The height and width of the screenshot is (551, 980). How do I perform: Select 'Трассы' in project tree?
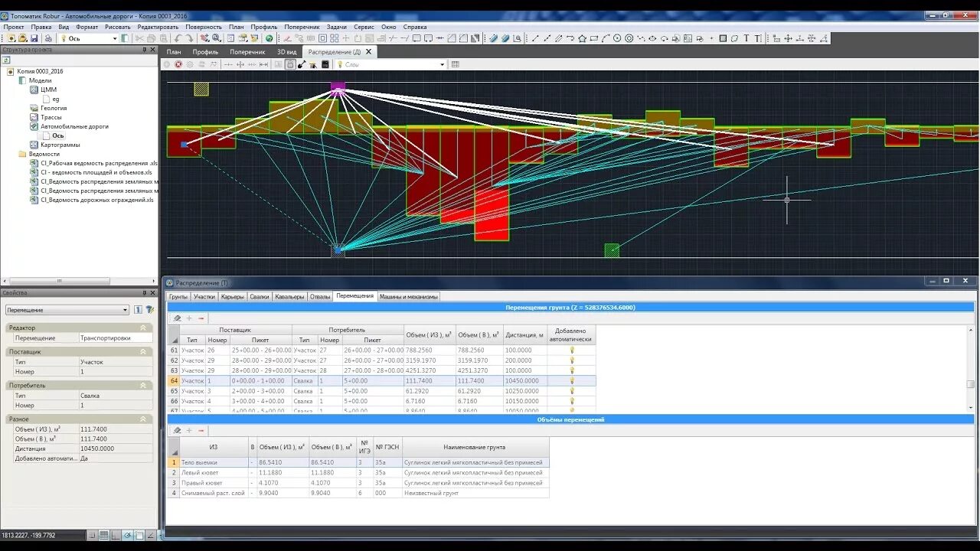tap(51, 117)
